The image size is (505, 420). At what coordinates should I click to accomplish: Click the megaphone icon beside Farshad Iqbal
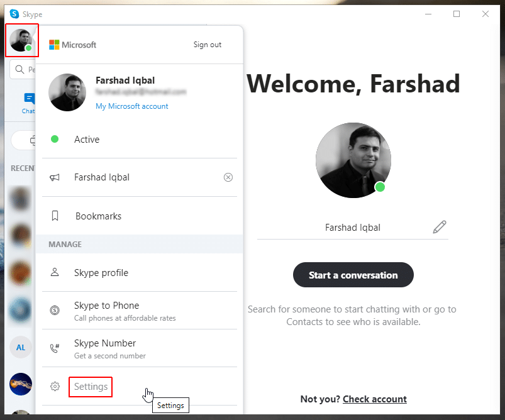[x=55, y=177]
